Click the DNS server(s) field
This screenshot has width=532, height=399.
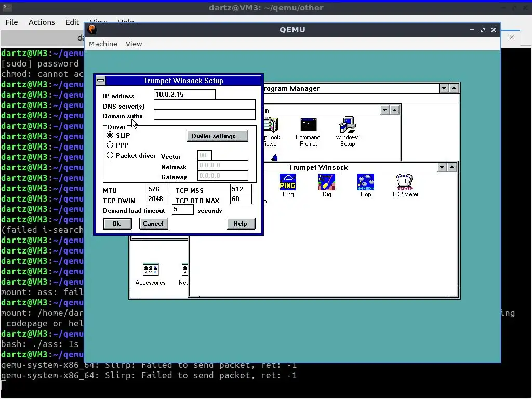(x=205, y=105)
